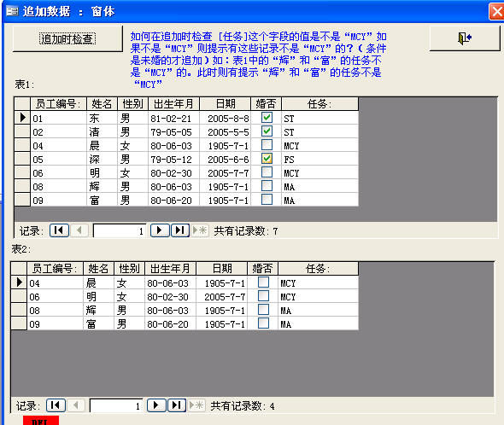Click the exit door icon button
The image size is (504, 425).
[465, 38]
